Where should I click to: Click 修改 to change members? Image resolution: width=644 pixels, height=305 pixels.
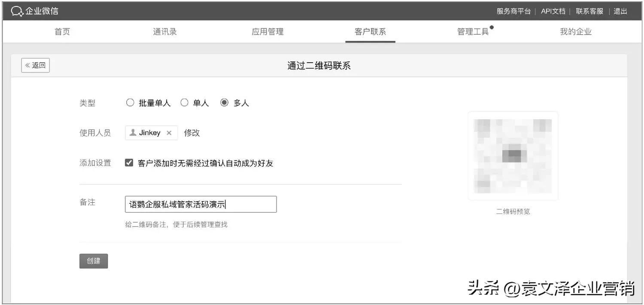pyautogui.click(x=192, y=133)
